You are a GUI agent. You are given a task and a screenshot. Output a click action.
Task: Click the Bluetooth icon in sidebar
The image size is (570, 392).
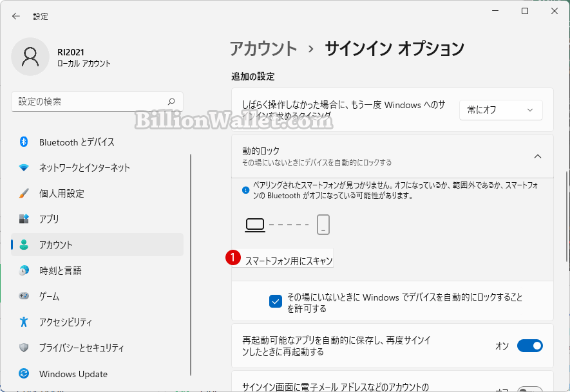(x=24, y=142)
